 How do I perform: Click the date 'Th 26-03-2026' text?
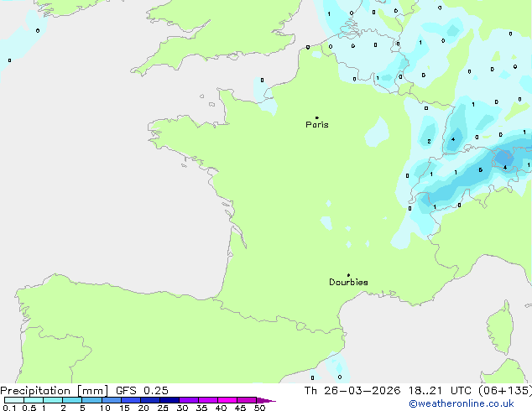click(x=352, y=391)
